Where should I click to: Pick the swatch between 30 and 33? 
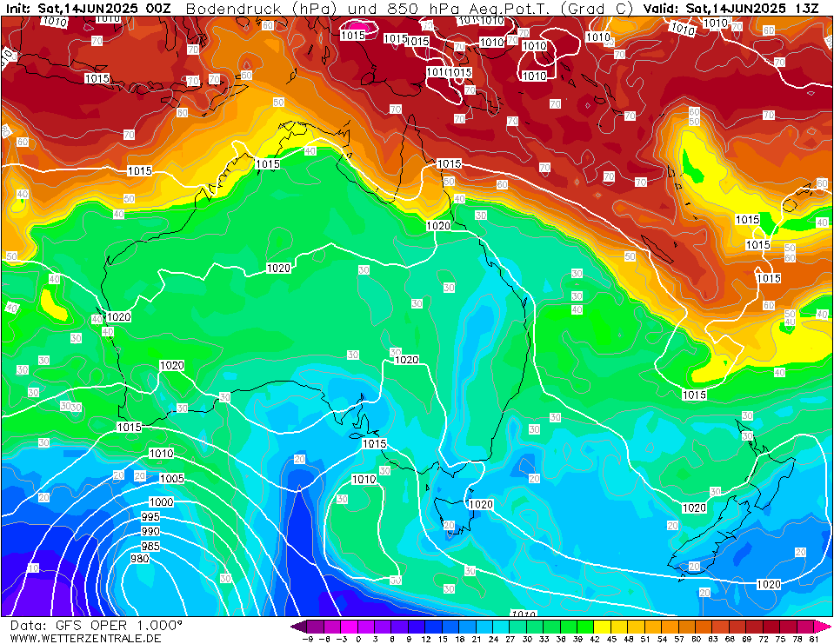click(535, 627)
